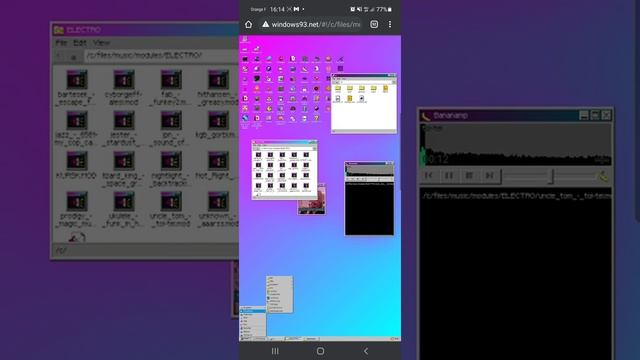Viewport: 640px width, 360px height.
Task: Select the jazz my_cop module file
Action: click(76, 129)
